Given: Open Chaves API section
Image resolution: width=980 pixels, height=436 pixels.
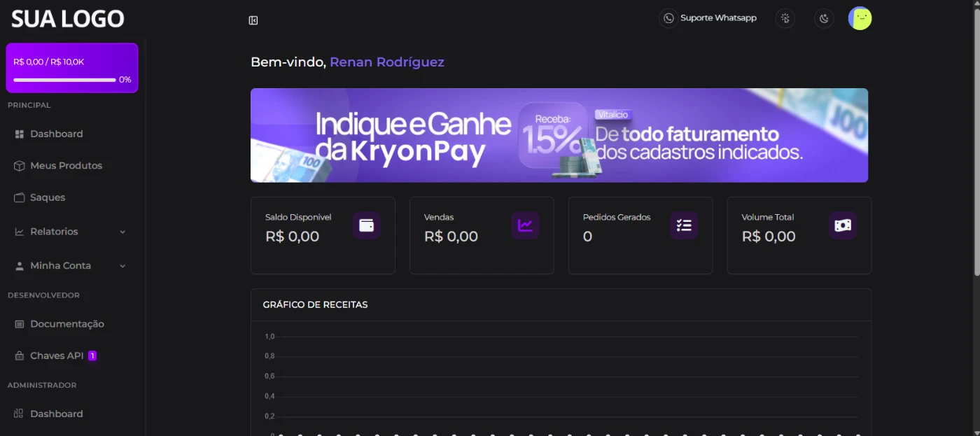Looking at the screenshot, I should (57, 356).
